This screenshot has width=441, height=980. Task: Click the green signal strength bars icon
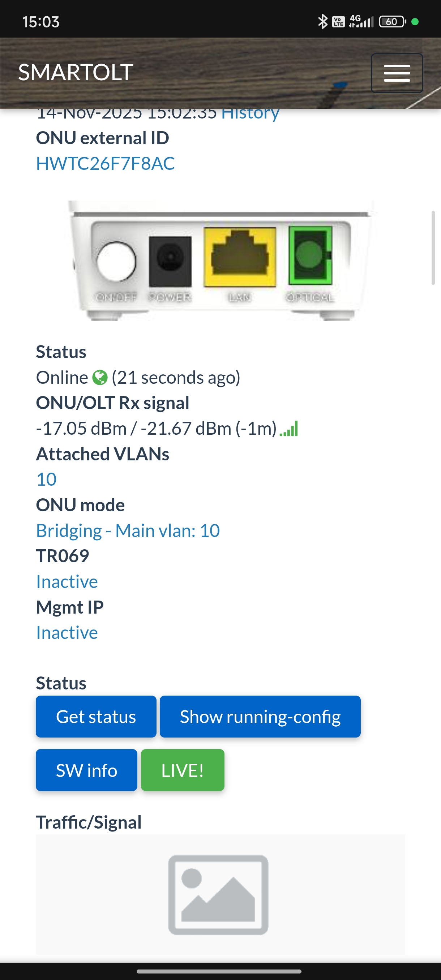289,429
